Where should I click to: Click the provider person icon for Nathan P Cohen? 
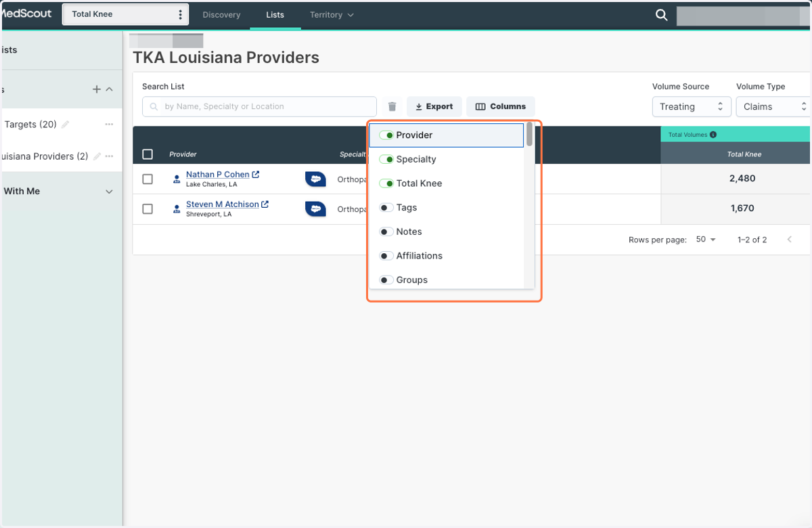(x=177, y=179)
